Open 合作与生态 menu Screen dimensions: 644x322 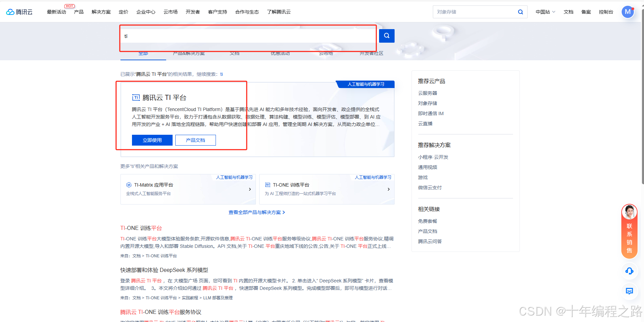[x=247, y=12]
